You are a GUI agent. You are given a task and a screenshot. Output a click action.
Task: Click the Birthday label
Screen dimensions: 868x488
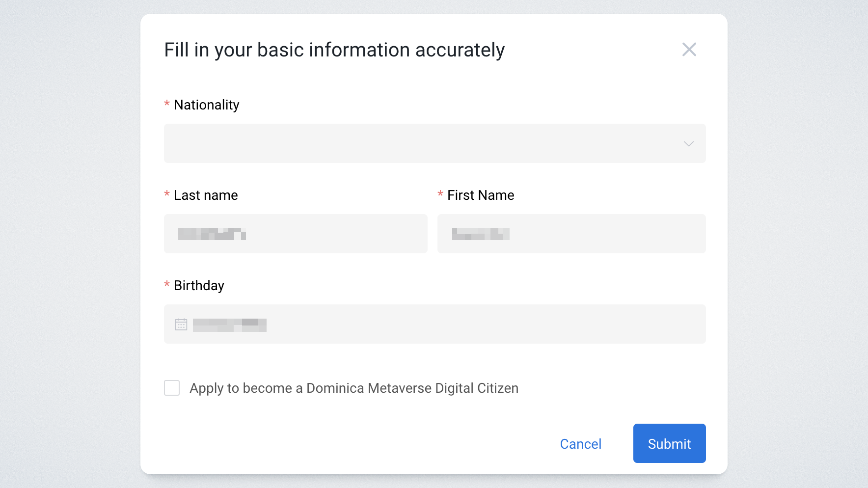coord(199,286)
